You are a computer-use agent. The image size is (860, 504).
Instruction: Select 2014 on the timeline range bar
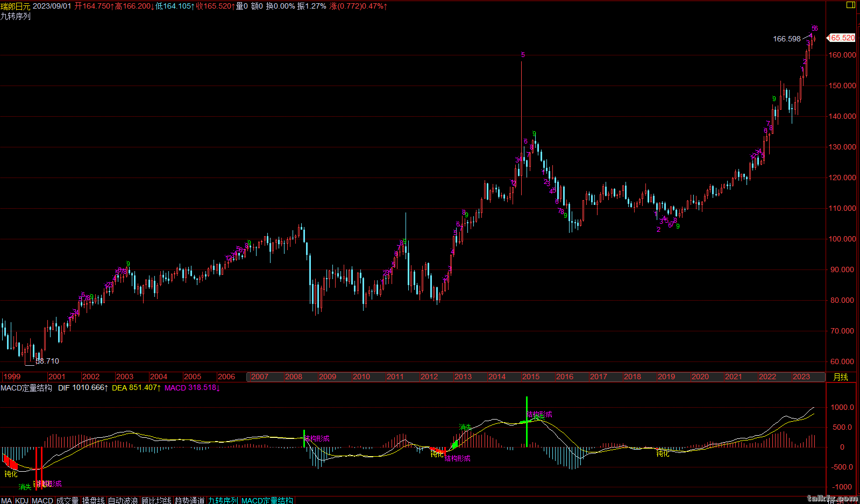pos(497,377)
